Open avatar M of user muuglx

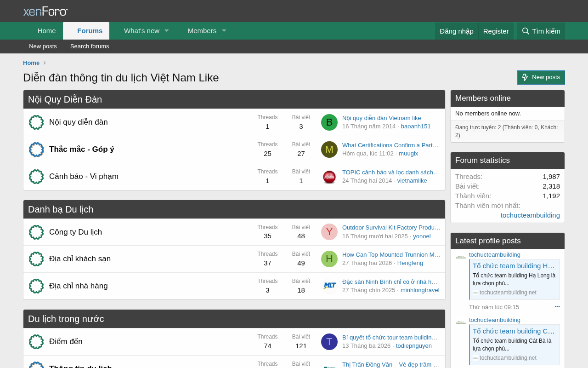click(x=329, y=149)
